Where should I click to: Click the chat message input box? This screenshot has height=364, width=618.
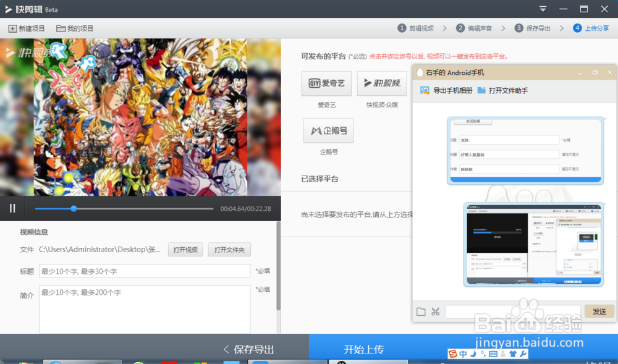tap(513, 311)
